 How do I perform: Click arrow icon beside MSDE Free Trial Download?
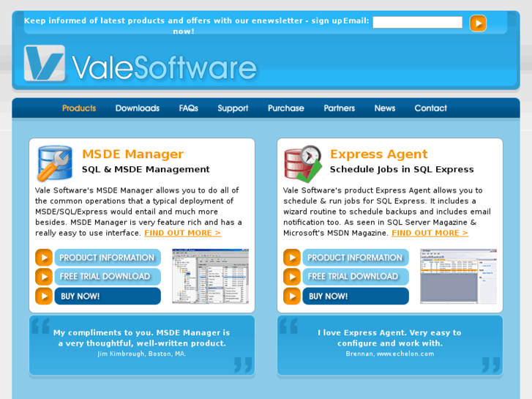point(44,277)
